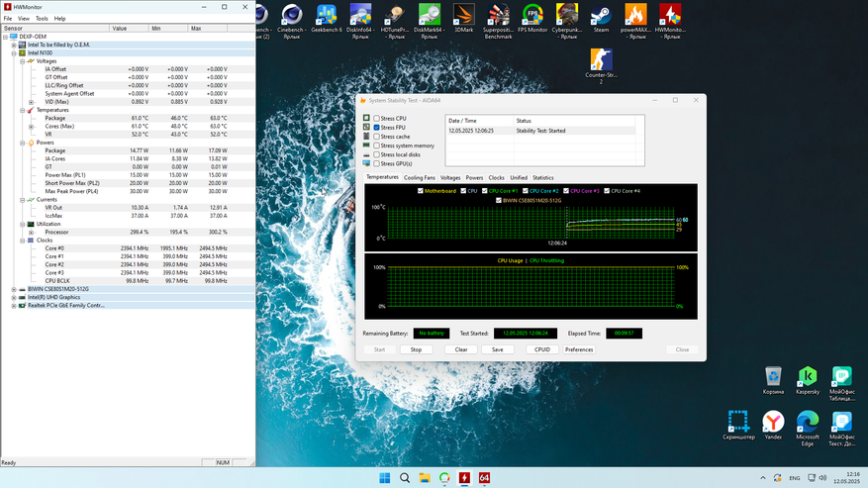Open the 3DMark desktop icon

464,16
